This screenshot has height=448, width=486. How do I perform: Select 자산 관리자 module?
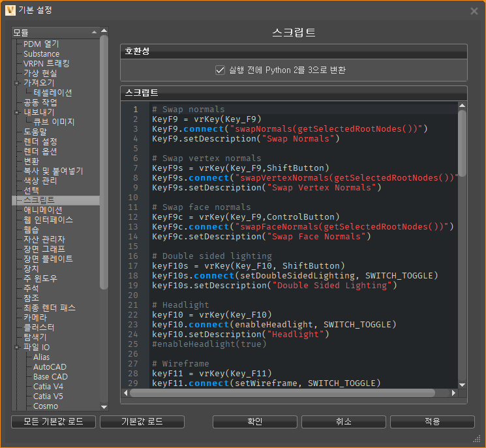point(44,239)
